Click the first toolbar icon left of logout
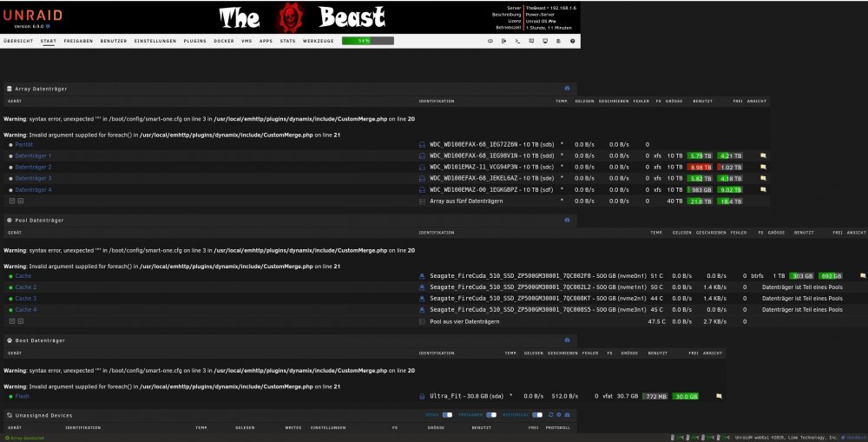 490,41
